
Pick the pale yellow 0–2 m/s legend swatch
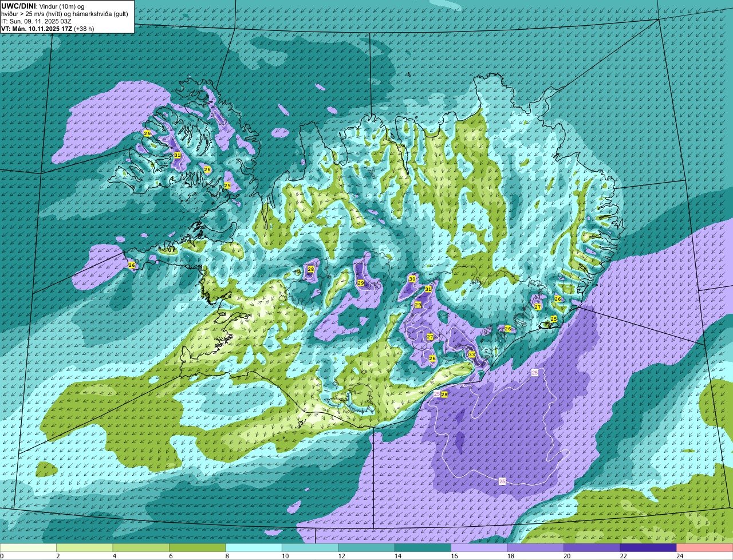[x=29, y=548]
